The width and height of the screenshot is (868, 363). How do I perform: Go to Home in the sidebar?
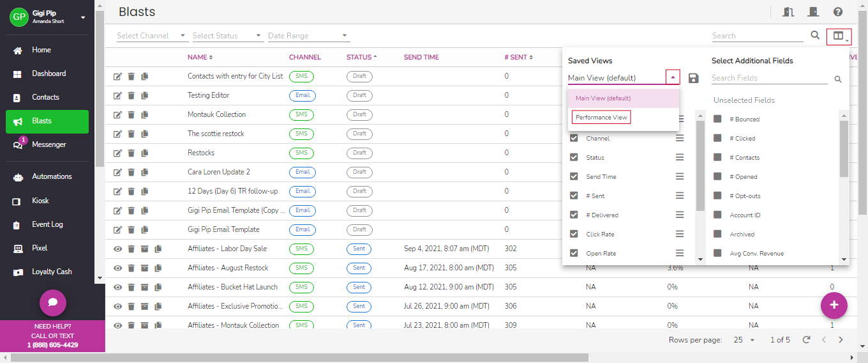click(47, 50)
